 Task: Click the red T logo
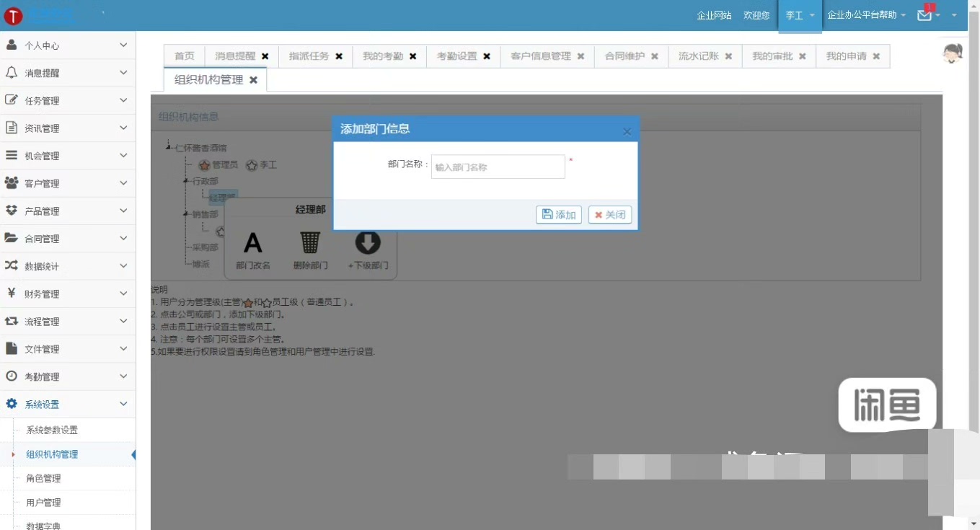13,16
